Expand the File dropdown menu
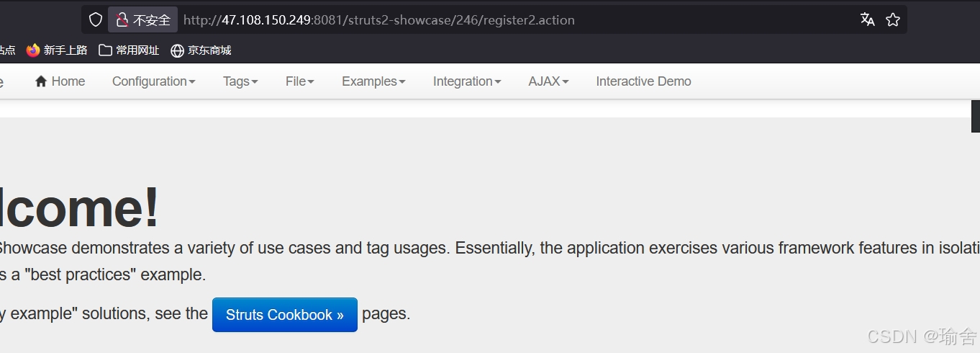The width and height of the screenshot is (980, 353). coord(300,81)
